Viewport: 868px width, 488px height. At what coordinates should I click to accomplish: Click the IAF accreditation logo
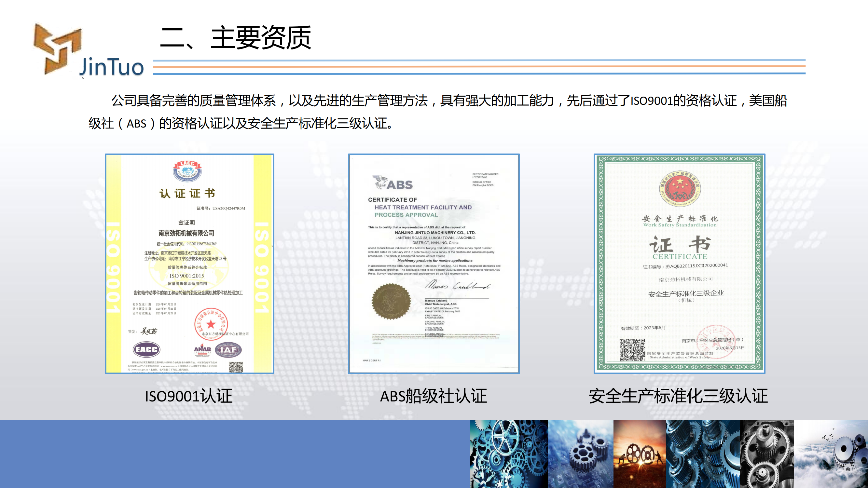point(228,350)
